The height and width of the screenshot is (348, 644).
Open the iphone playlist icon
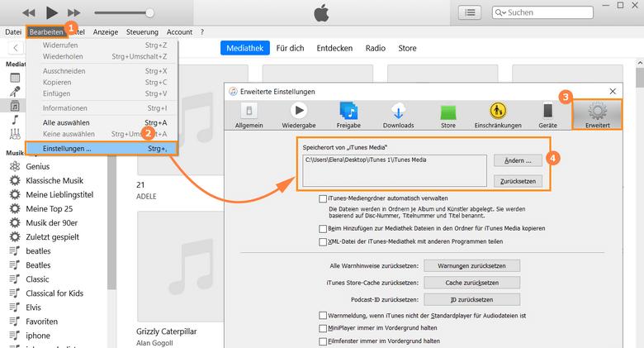(15, 336)
